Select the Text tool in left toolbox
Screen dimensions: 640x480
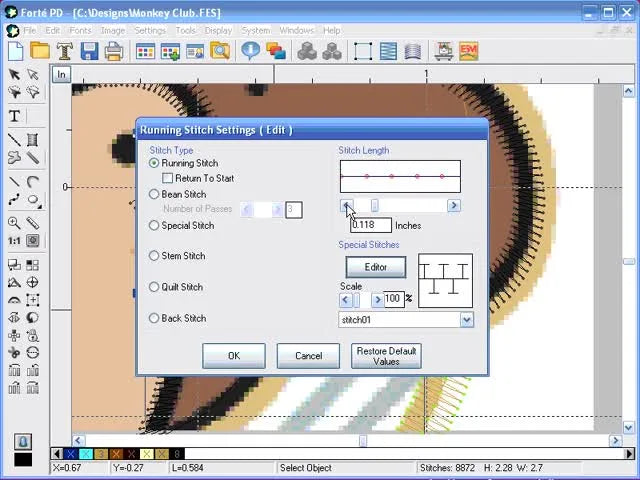14,117
